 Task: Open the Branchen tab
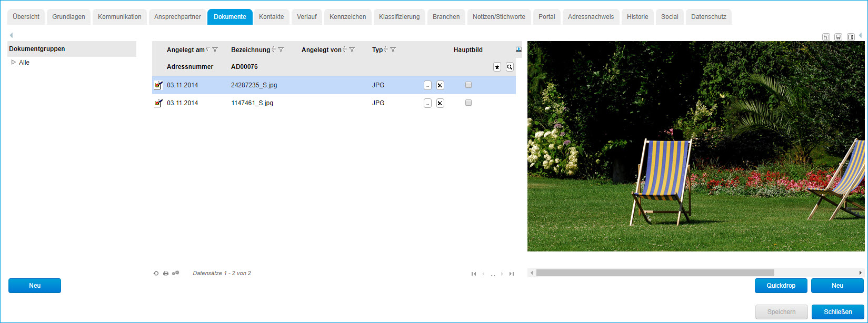pos(446,17)
